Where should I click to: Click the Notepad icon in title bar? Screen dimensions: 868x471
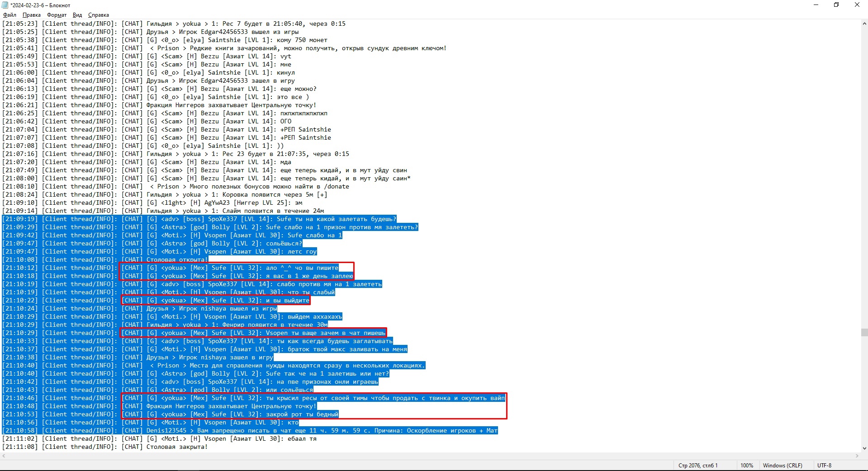pos(5,5)
